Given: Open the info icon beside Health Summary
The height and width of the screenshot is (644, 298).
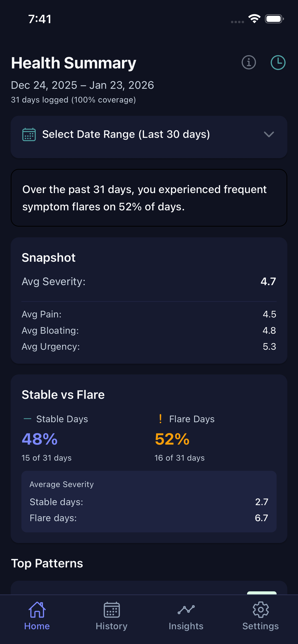Looking at the screenshot, I should coord(248,63).
